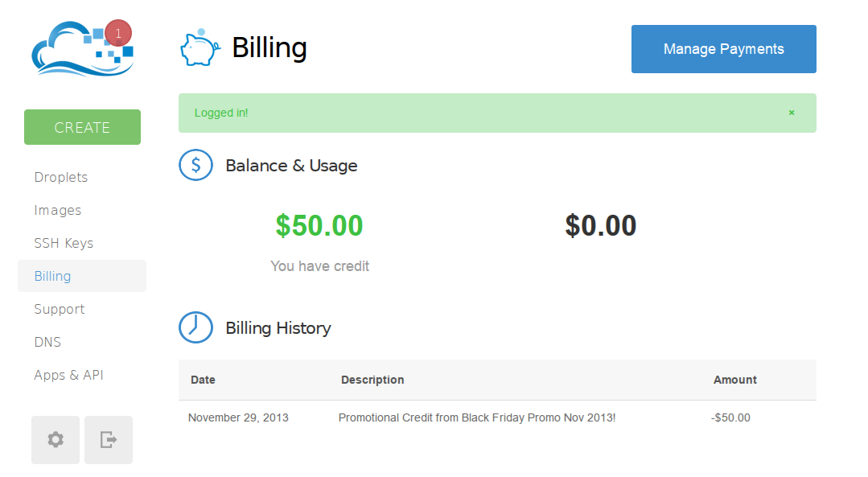This screenshot has height=477, width=868.
Task: Click the Amount column header
Action: tap(734, 380)
